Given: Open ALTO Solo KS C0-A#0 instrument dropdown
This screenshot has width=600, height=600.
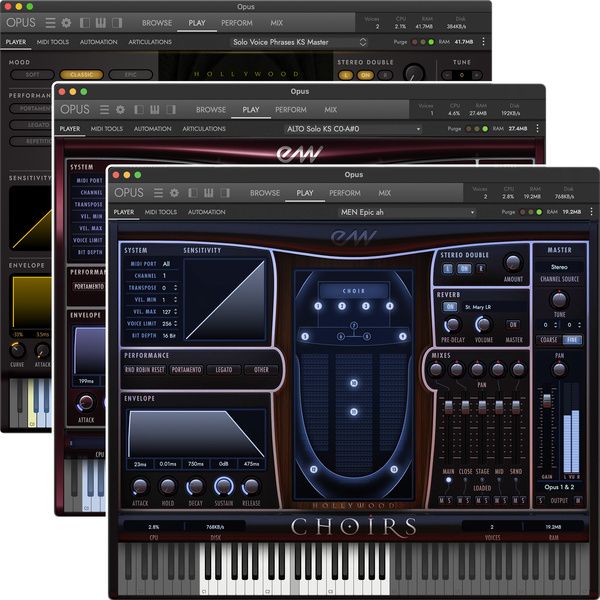Looking at the screenshot, I should (353, 129).
